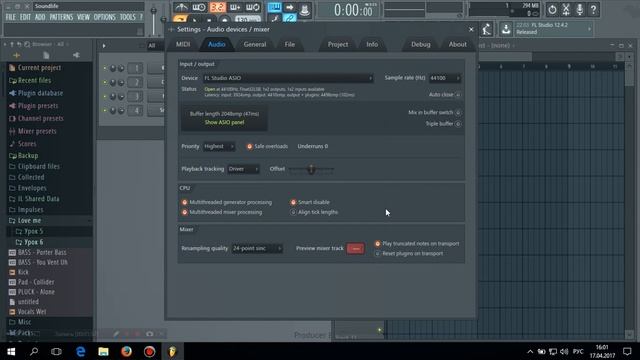Click the power-shaped icon near the help icon
The height and width of the screenshot is (360, 640).
point(552,9)
